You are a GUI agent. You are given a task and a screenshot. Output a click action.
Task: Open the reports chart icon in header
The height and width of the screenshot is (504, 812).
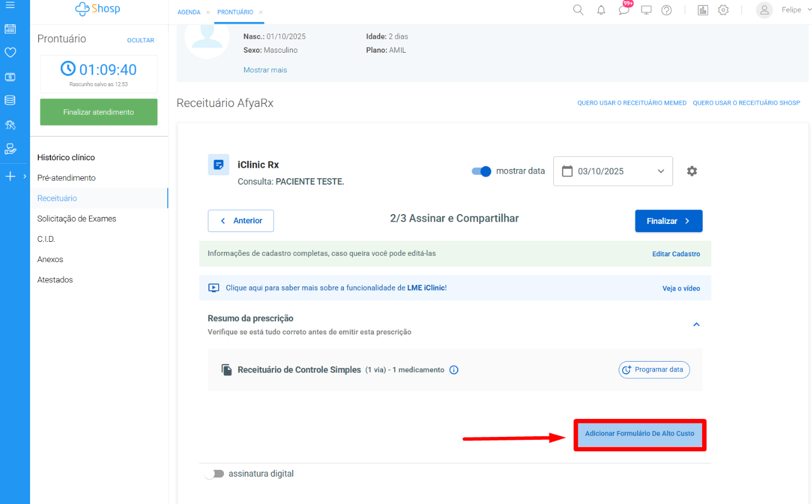[x=703, y=10]
